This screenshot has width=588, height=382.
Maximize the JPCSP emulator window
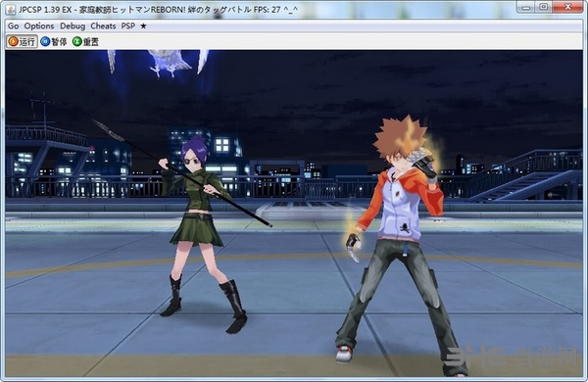(x=543, y=7)
